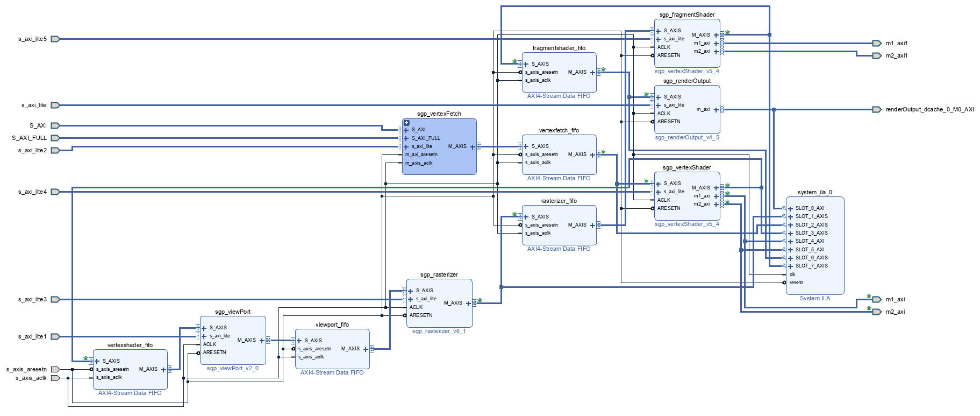
Task: Select the m2_axi1 output port symbol
Action: 877,55
